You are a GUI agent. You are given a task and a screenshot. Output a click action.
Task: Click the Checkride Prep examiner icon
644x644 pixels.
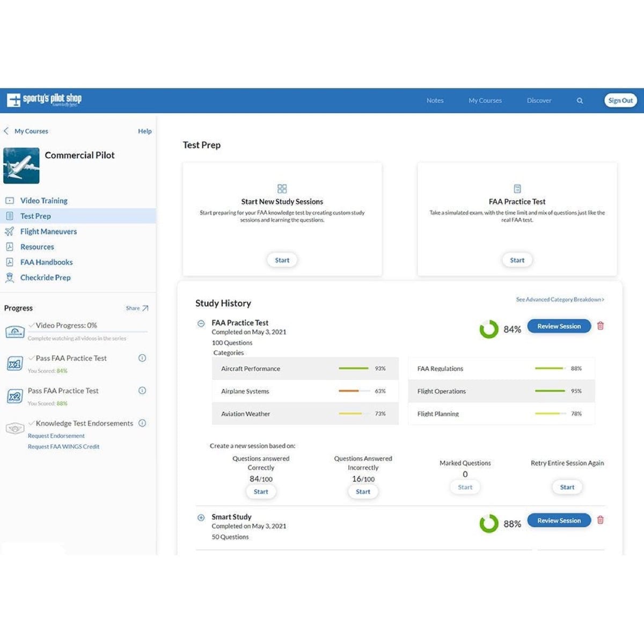click(10, 277)
